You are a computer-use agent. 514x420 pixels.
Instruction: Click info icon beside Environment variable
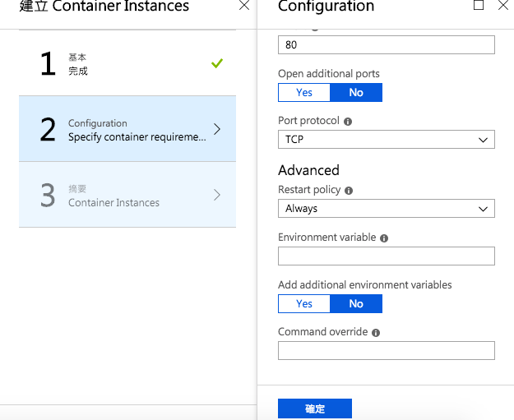pos(384,238)
